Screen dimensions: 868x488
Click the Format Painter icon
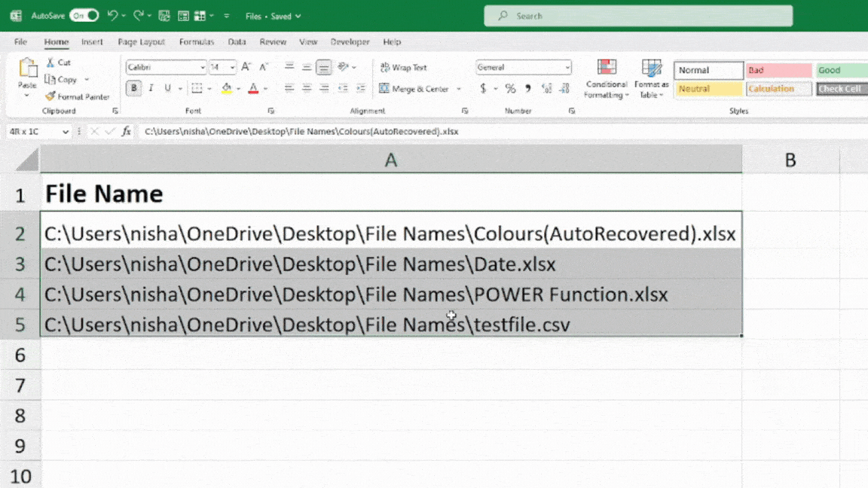click(x=51, y=96)
